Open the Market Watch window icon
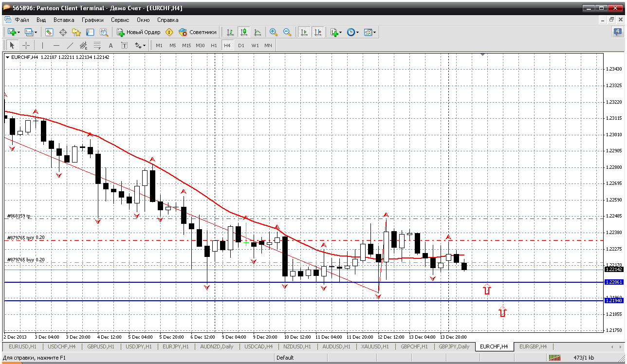This screenshot has width=627, height=364. 49,32
